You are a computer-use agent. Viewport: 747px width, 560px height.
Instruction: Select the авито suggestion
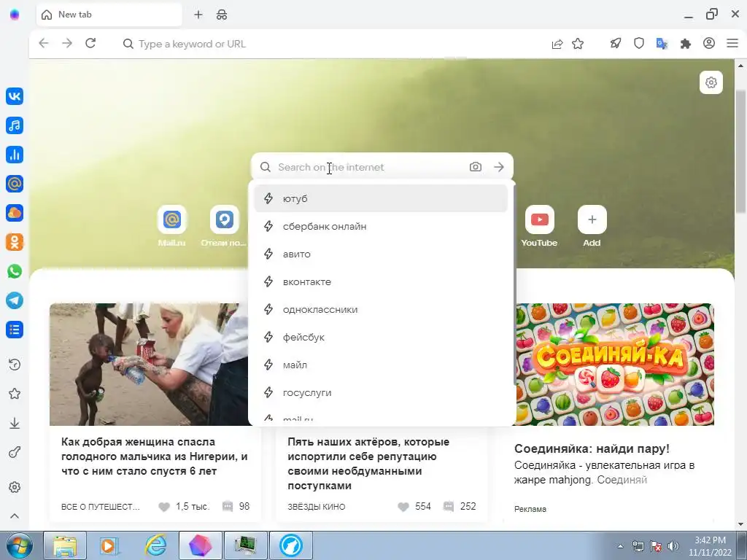click(381, 254)
